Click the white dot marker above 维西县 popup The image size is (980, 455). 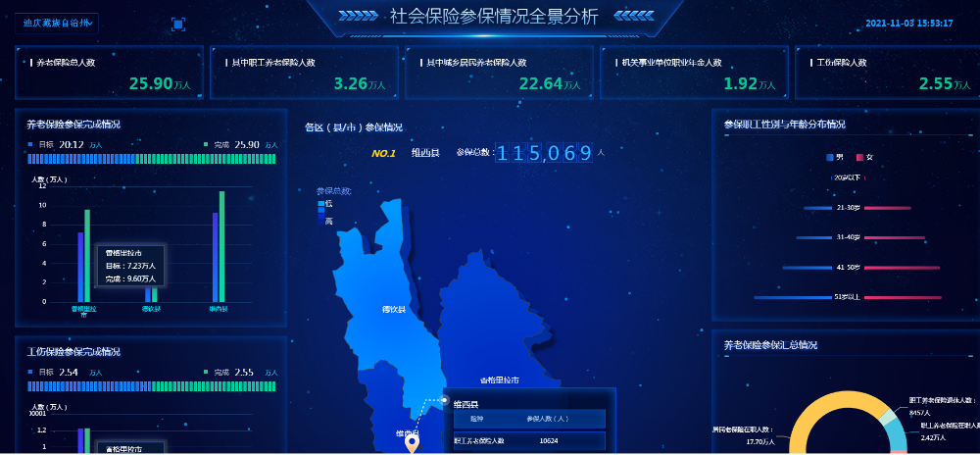tap(444, 399)
